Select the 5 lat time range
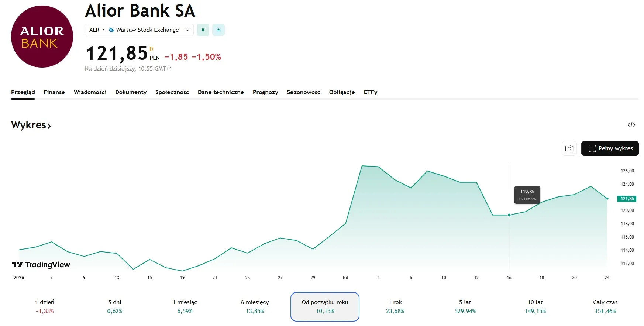This screenshot has width=644, height=326. click(x=465, y=306)
